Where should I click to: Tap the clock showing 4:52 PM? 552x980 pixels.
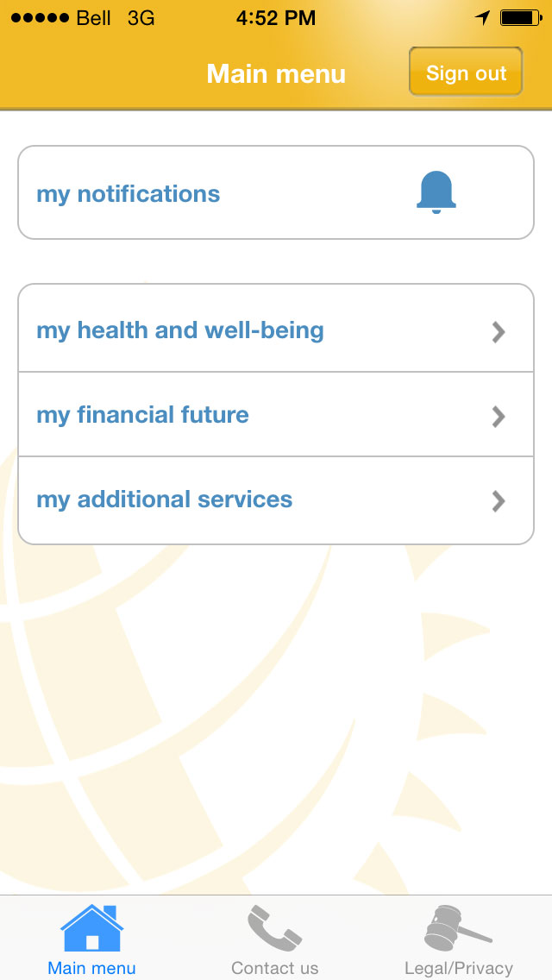tap(275, 16)
